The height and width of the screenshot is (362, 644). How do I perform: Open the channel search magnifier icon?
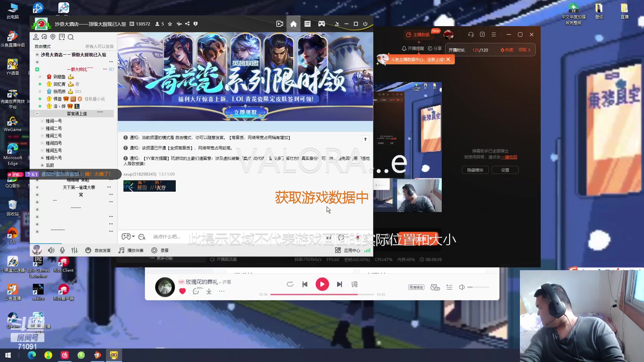[x=70, y=37]
